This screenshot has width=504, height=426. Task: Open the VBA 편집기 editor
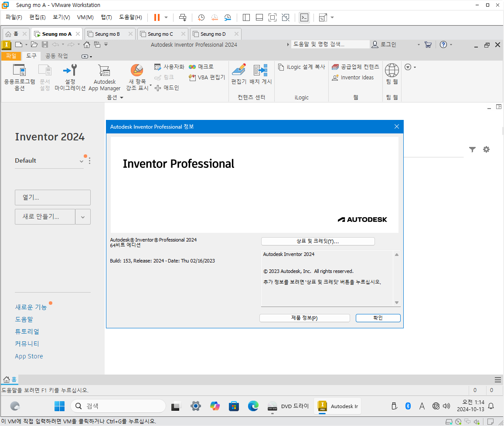(207, 78)
